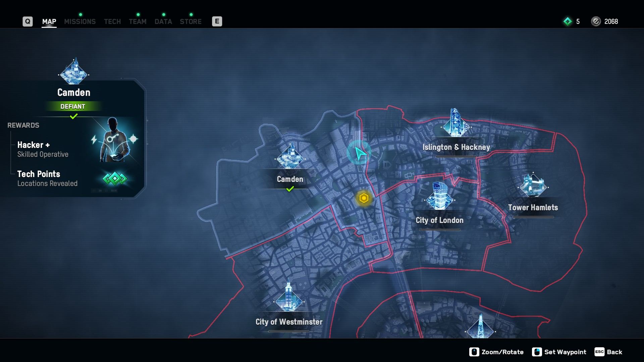Click the Q shortcut button
Image resolution: width=644 pixels, height=362 pixels.
click(28, 21)
